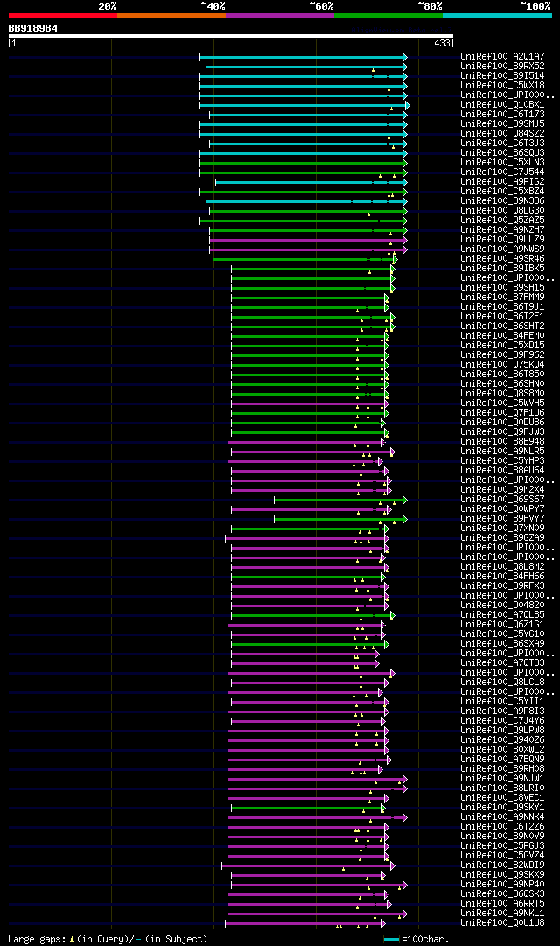The height and width of the screenshot is (946, 560).
Task: Click the cyan alignment bar for UniRef100_A2Q1A7
Action: pos(304,57)
